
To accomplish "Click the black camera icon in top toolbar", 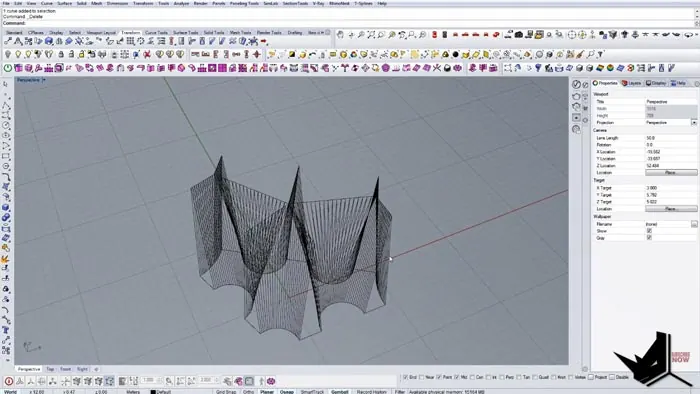I will [x=519, y=34].
